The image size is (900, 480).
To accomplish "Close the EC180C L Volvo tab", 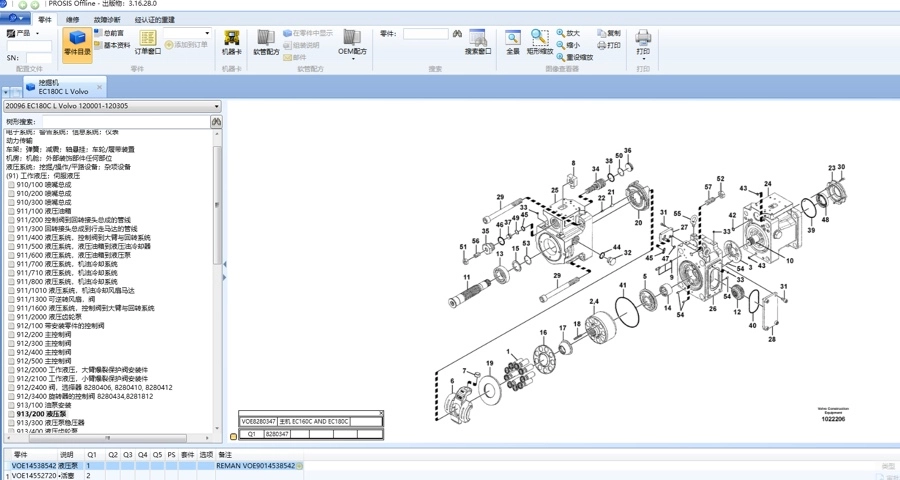I will [99, 87].
